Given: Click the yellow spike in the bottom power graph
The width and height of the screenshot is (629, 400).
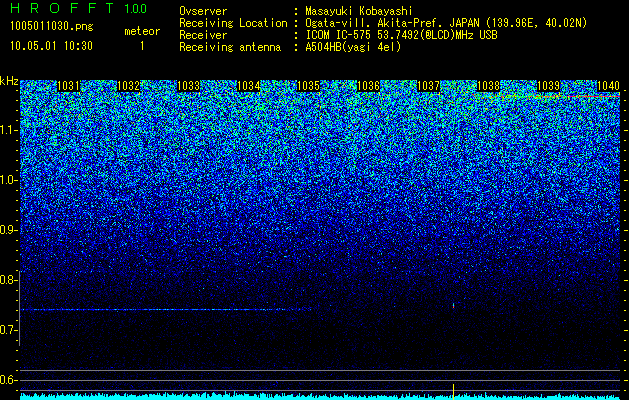Looking at the screenshot, I should (x=453, y=391).
